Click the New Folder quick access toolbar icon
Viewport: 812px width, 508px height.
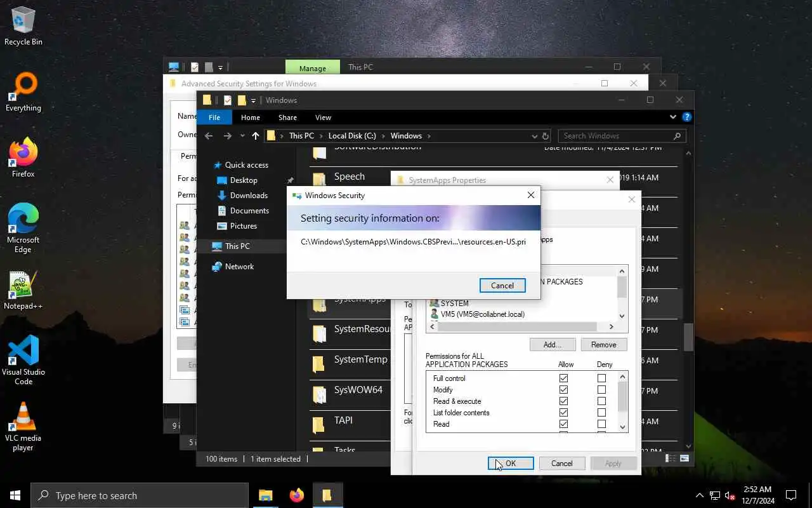242,100
